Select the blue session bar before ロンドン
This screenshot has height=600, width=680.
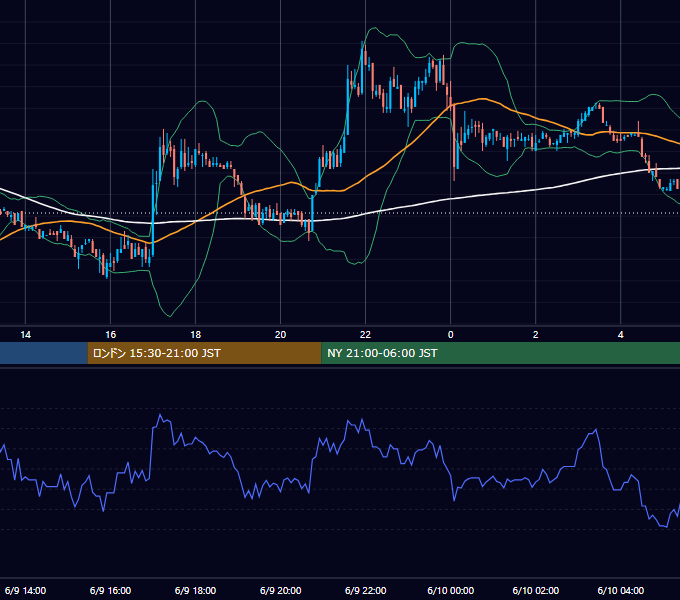point(43,353)
